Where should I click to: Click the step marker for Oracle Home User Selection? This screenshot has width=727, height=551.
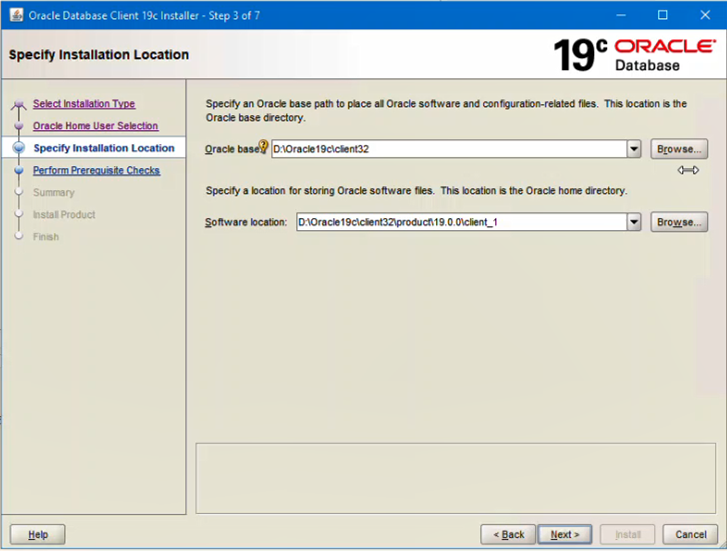(19, 126)
